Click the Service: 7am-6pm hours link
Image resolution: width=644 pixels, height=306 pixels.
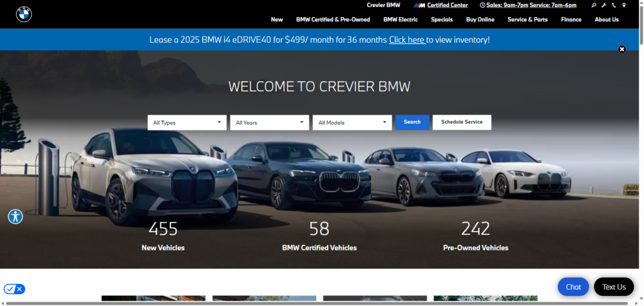(553, 5)
